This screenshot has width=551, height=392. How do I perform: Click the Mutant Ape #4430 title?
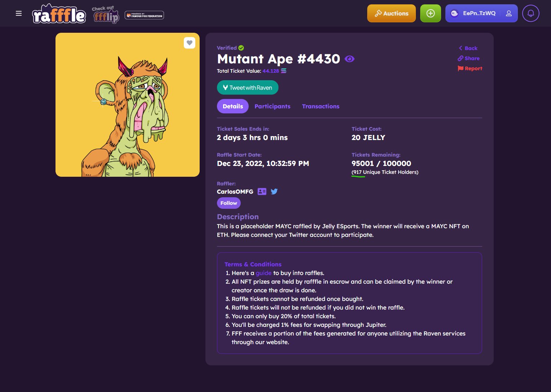pyautogui.click(x=279, y=59)
